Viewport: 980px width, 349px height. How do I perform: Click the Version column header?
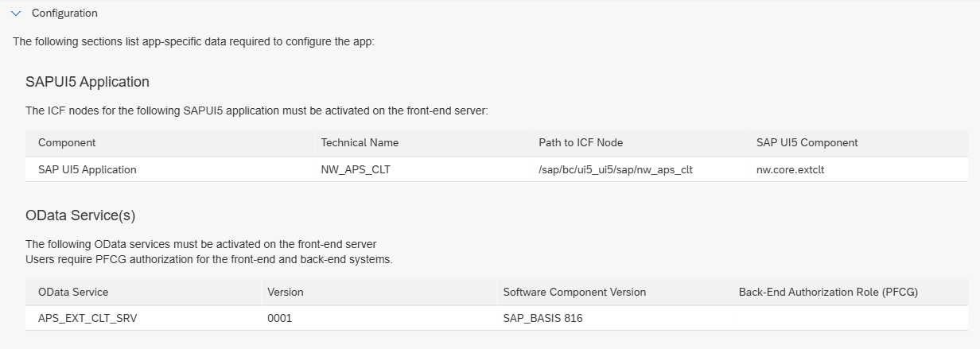286,292
